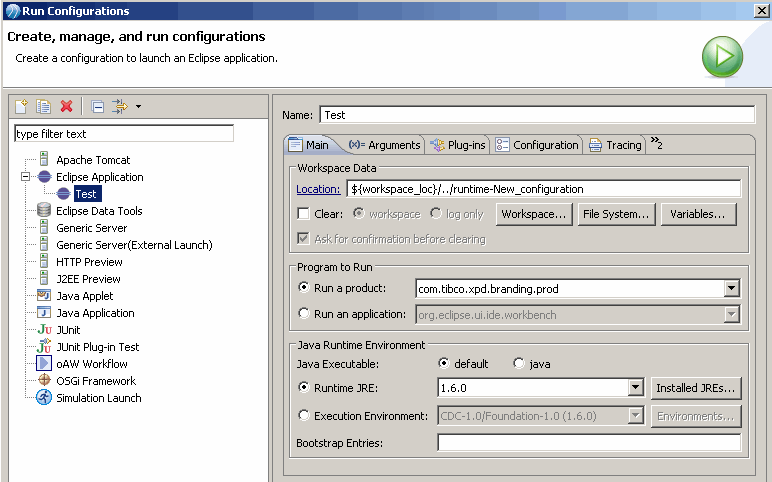Click the oAW Workflow icon
This screenshot has height=482, width=772.
[44, 363]
